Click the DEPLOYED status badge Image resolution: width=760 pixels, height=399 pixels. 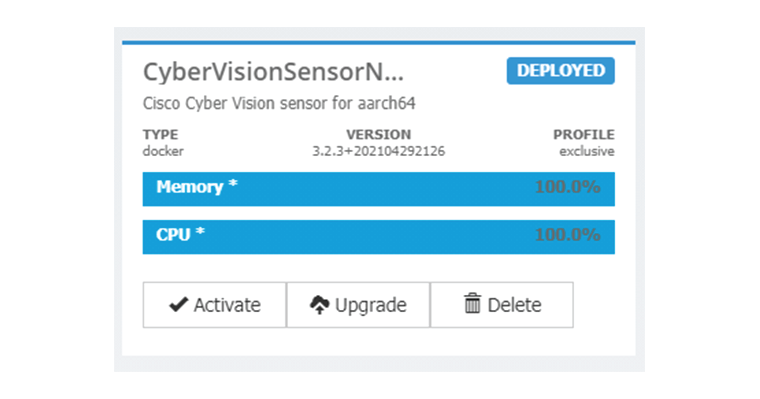[561, 71]
